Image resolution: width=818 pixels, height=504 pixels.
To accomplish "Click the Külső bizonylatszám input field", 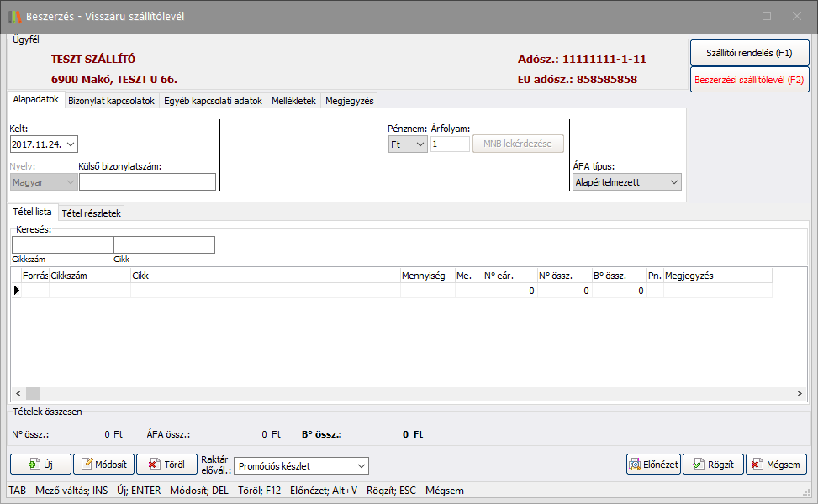I will coord(147,182).
